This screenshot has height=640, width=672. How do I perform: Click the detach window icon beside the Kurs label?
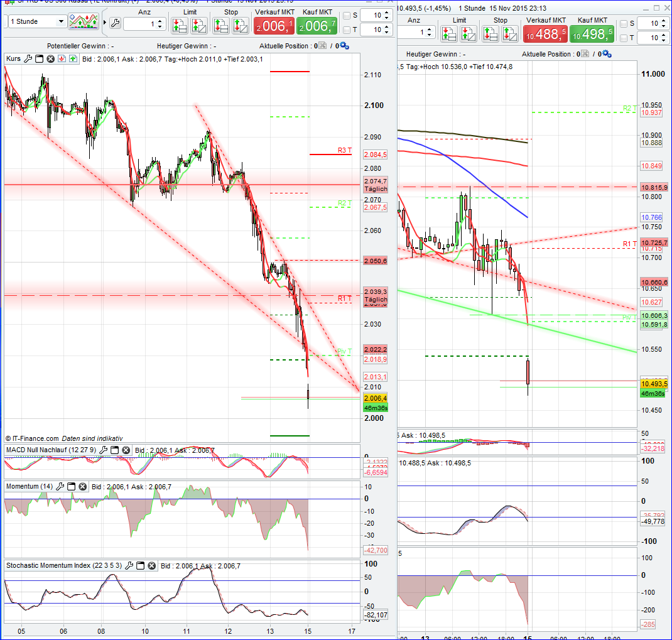[38, 58]
